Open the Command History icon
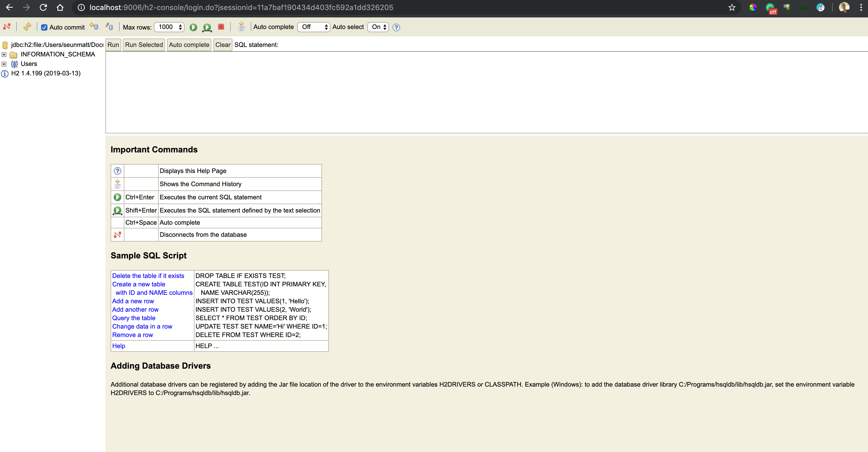The width and height of the screenshot is (868, 452). 241,27
